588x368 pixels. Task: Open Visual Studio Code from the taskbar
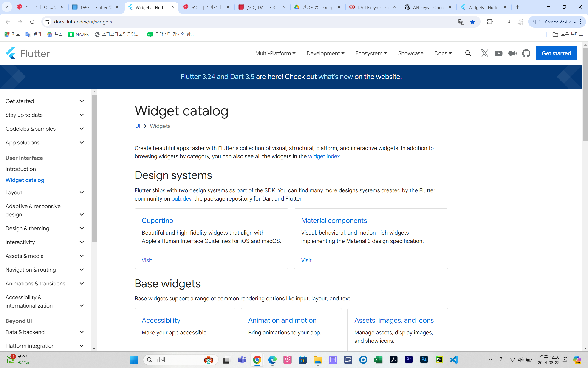tap(454, 359)
